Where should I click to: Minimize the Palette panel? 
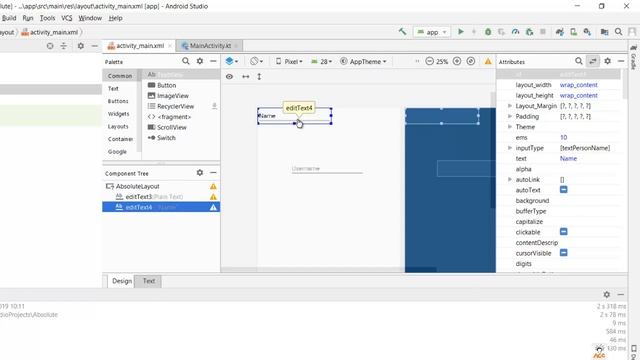(x=213, y=61)
